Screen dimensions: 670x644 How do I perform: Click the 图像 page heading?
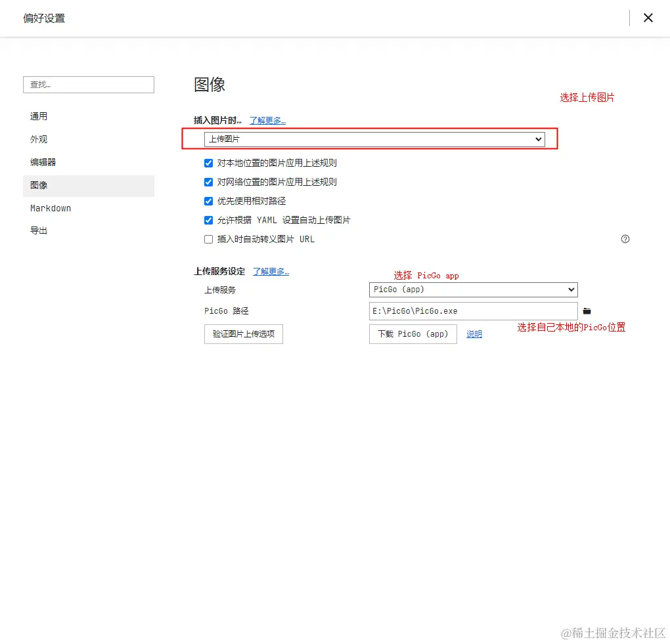(210, 85)
